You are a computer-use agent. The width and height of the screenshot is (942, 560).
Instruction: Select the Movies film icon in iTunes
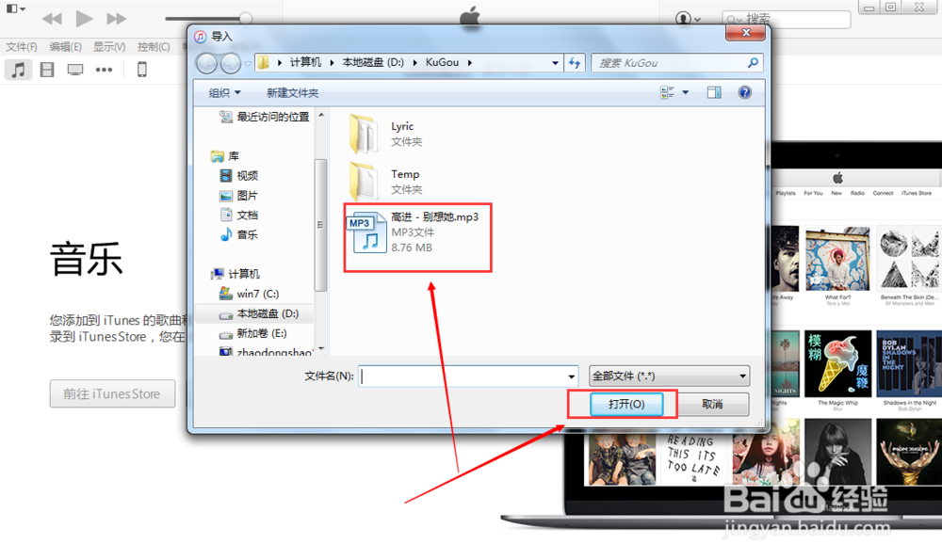[x=47, y=70]
